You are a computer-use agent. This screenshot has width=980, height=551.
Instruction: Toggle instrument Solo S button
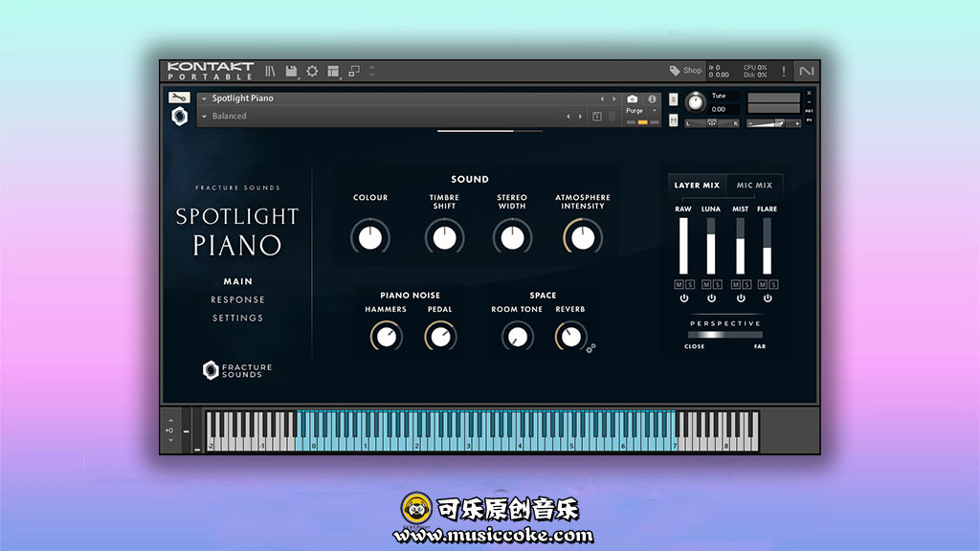673,99
